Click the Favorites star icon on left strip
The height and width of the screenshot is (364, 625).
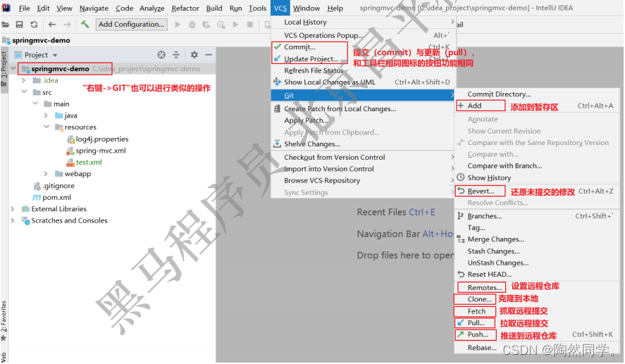click(x=4, y=338)
